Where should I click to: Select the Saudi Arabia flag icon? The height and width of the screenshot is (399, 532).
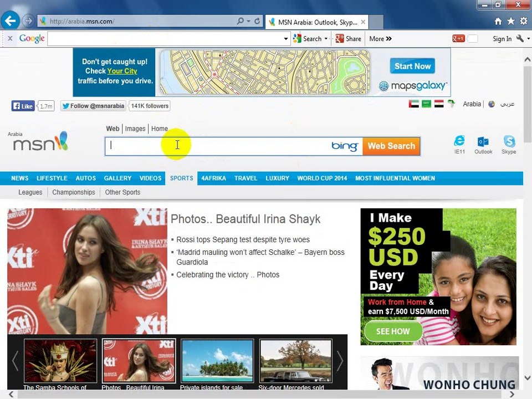coord(426,104)
